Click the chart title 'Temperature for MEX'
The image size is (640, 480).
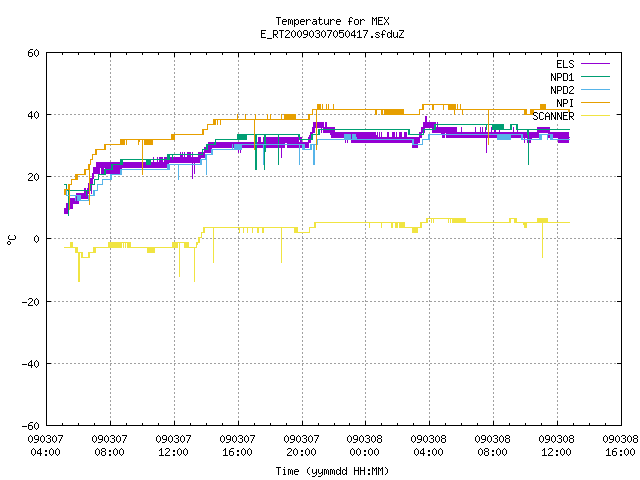pos(332,21)
